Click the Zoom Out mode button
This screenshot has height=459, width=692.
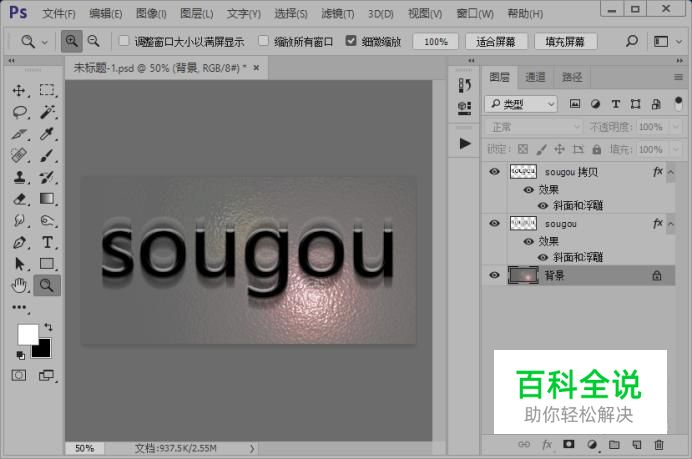tap(94, 41)
